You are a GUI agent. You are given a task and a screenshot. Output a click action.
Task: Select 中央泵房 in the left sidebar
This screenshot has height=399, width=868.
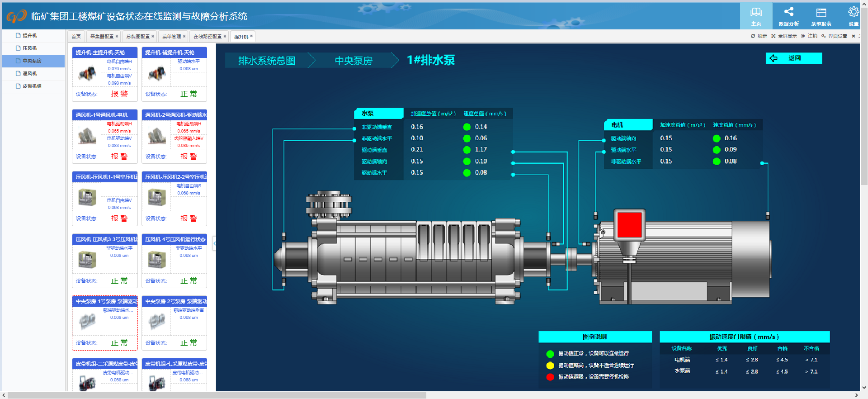coord(33,61)
